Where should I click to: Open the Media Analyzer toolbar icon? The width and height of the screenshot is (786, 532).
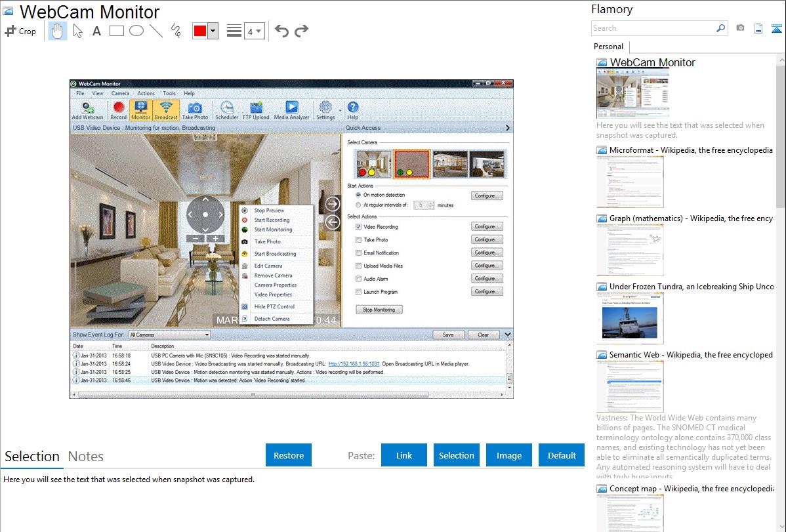292,111
